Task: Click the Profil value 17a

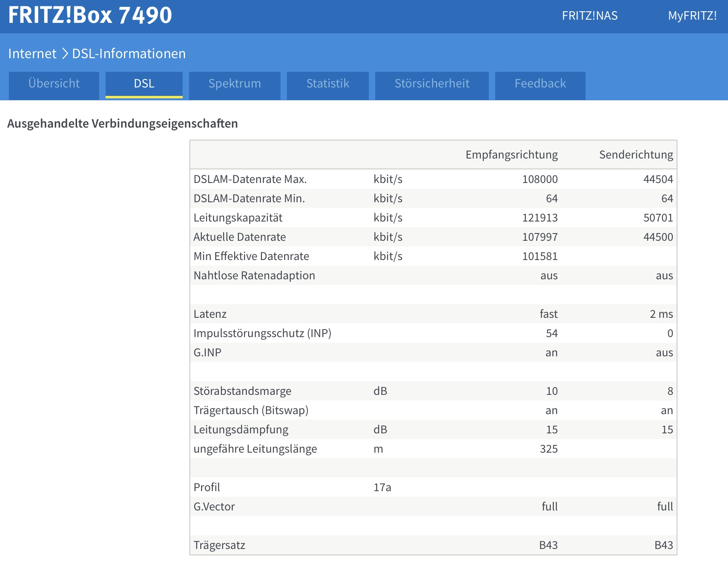Action: pyautogui.click(x=382, y=487)
